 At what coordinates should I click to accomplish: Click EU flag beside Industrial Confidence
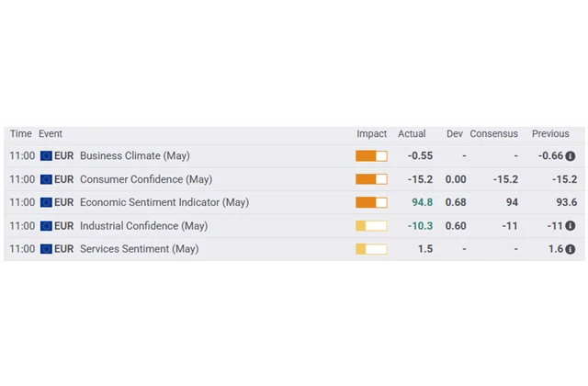[46, 226]
